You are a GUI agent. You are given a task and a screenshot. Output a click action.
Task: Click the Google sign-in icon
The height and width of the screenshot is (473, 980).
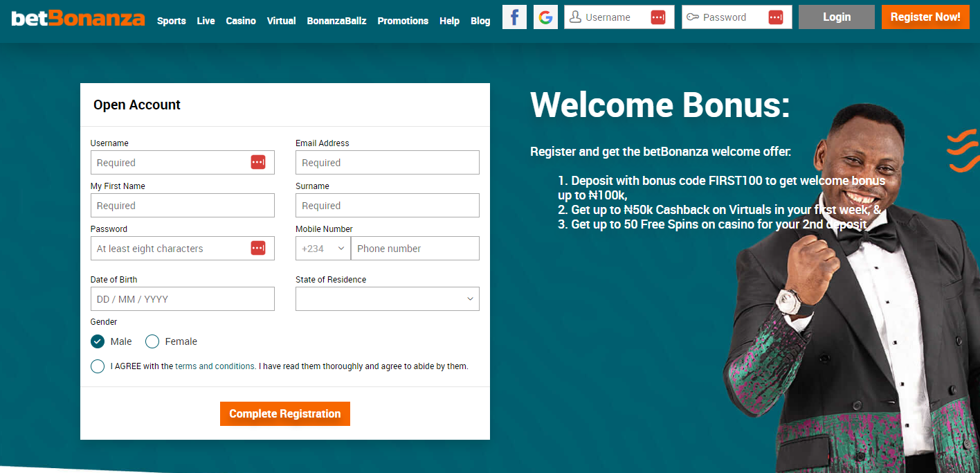click(545, 17)
